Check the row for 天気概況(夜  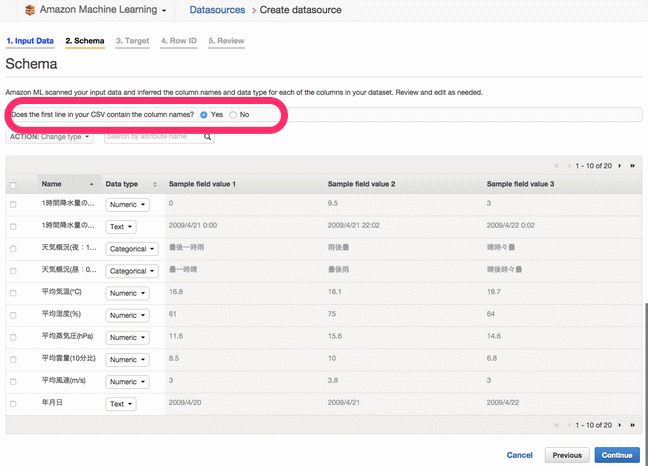pos(13,249)
